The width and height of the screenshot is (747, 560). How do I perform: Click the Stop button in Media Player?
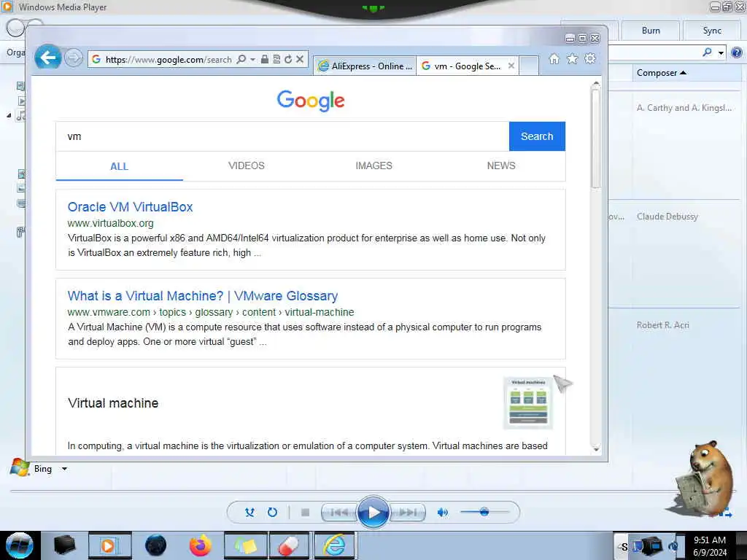pos(306,513)
